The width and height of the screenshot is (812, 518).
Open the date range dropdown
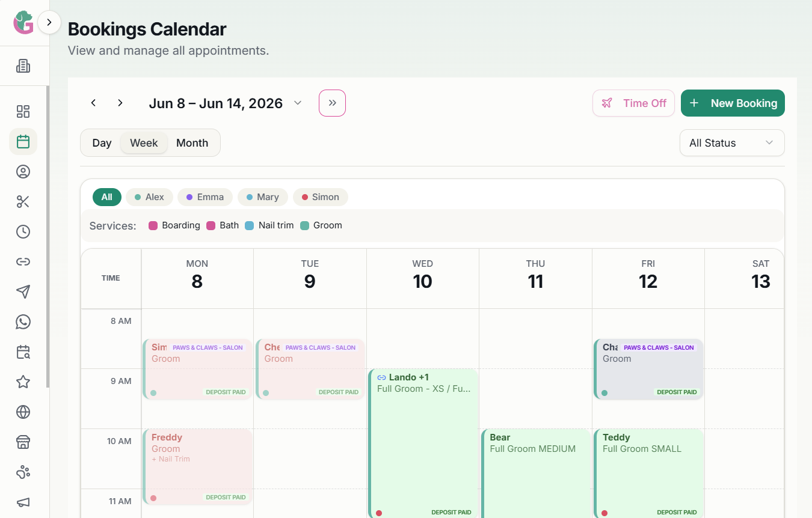226,103
